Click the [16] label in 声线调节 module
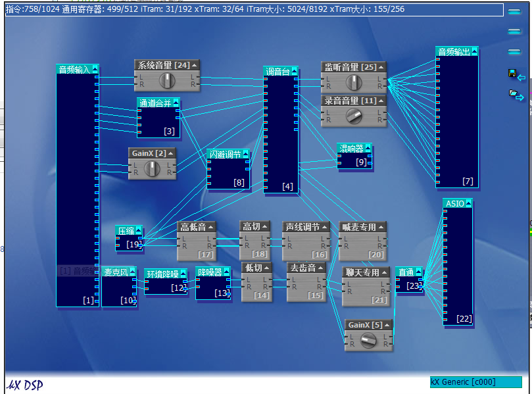 (320, 255)
